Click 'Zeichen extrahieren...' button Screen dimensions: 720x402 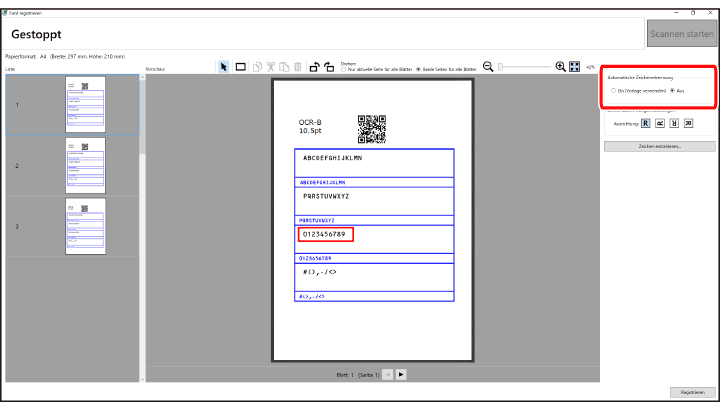coord(659,146)
